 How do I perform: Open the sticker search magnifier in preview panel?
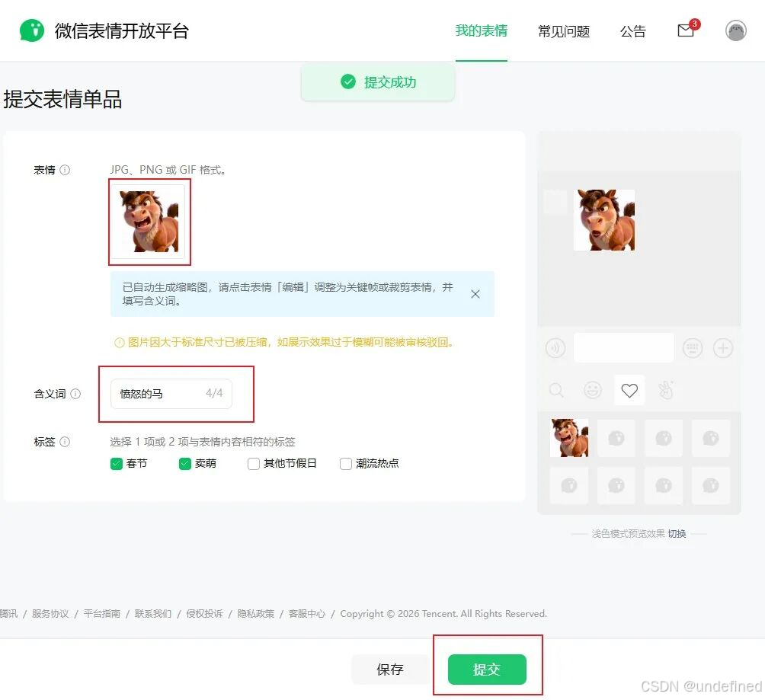click(555, 390)
